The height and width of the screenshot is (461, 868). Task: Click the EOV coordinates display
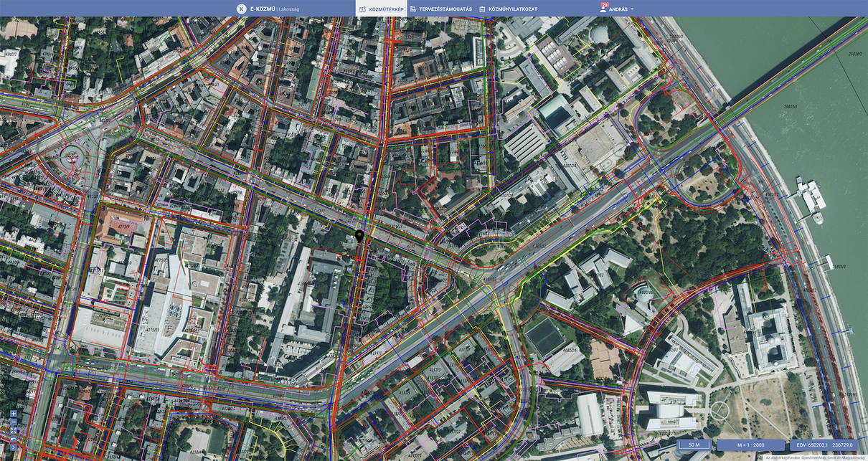[824, 445]
